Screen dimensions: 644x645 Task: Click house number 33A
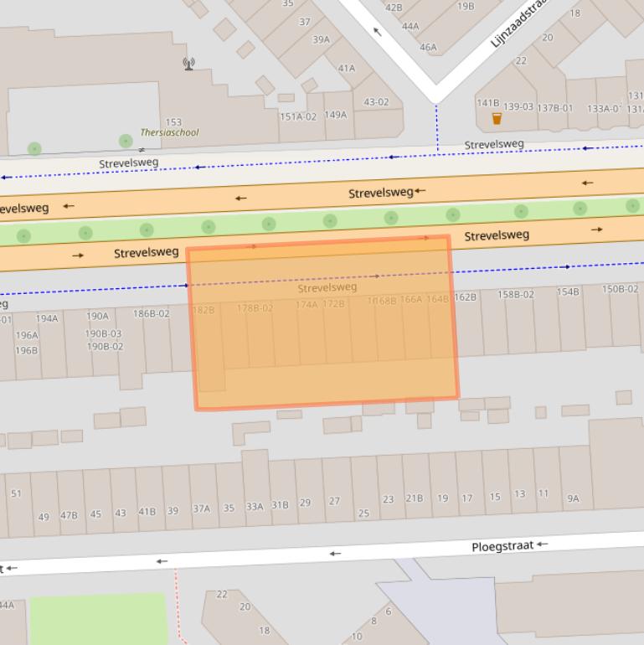coord(255,507)
